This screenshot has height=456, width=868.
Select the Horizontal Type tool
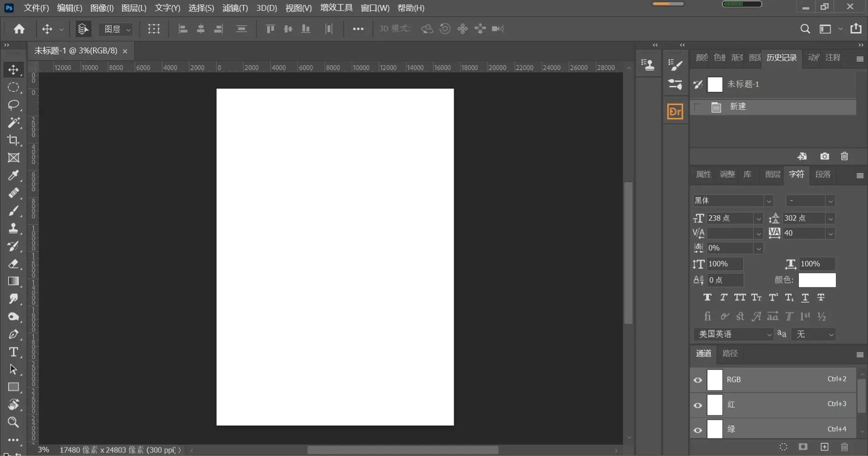13,352
